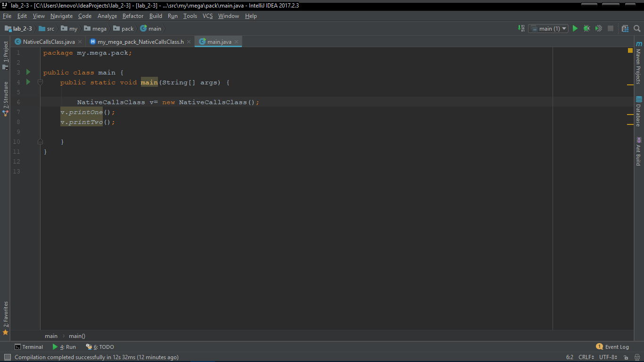Change file encoding via UTF-8 selector

(608, 357)
